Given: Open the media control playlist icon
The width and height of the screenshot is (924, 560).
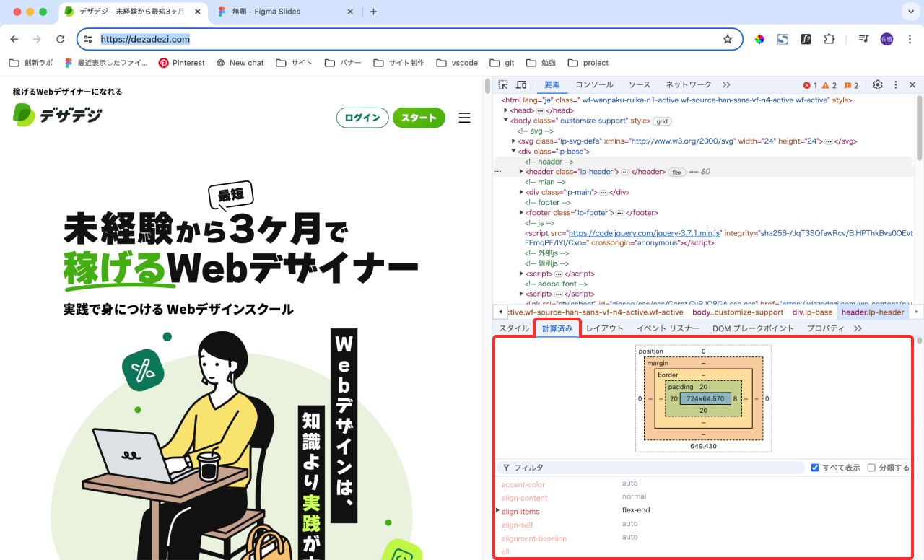Looking at the screenshot, I should tap(863, 39).
